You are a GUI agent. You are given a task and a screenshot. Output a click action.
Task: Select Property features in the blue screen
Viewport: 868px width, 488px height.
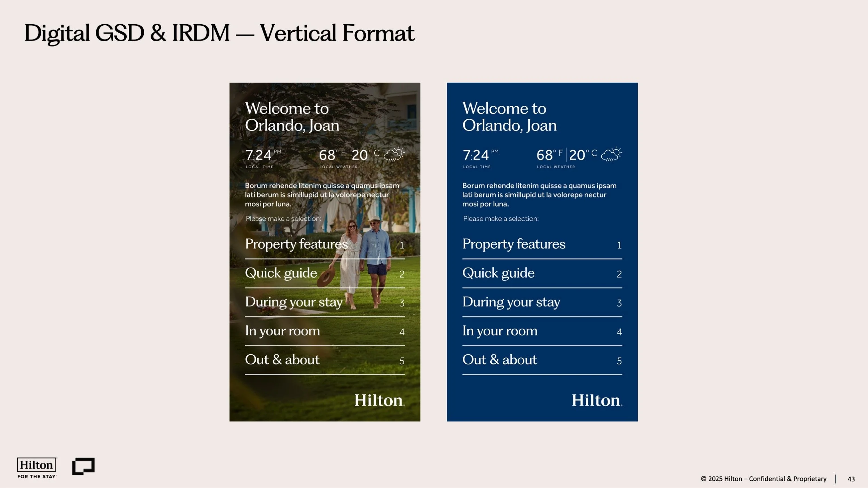(542, 245)
